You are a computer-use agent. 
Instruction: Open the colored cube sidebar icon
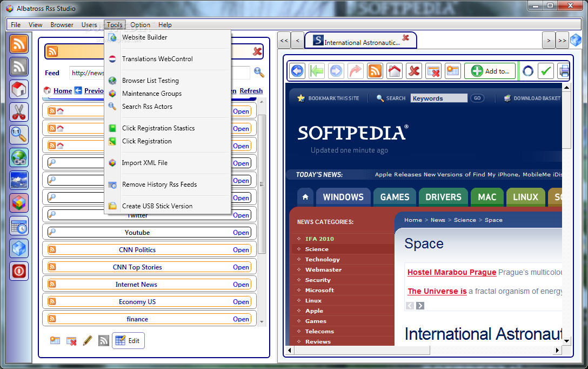point(19,203)
